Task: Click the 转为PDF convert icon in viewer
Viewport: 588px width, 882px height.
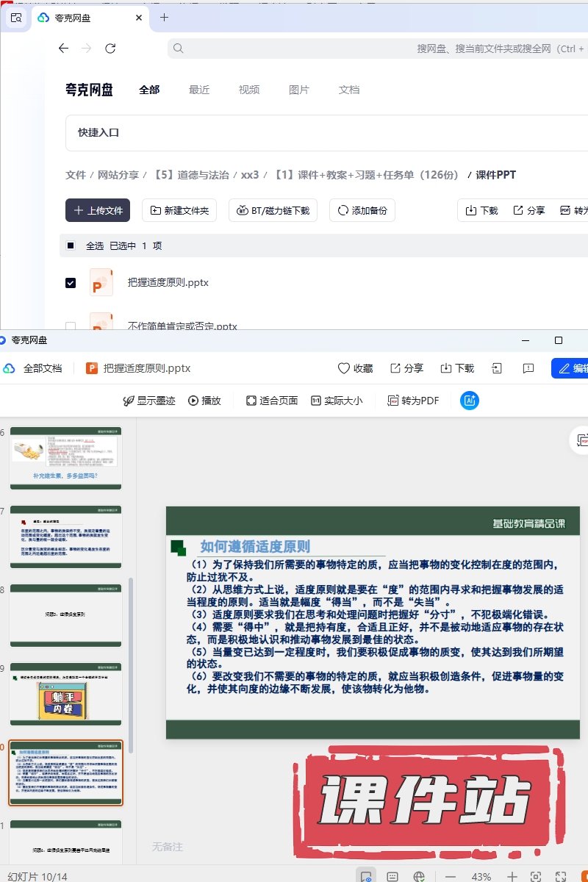Action: pyautogui.click(x=393, y=401)
